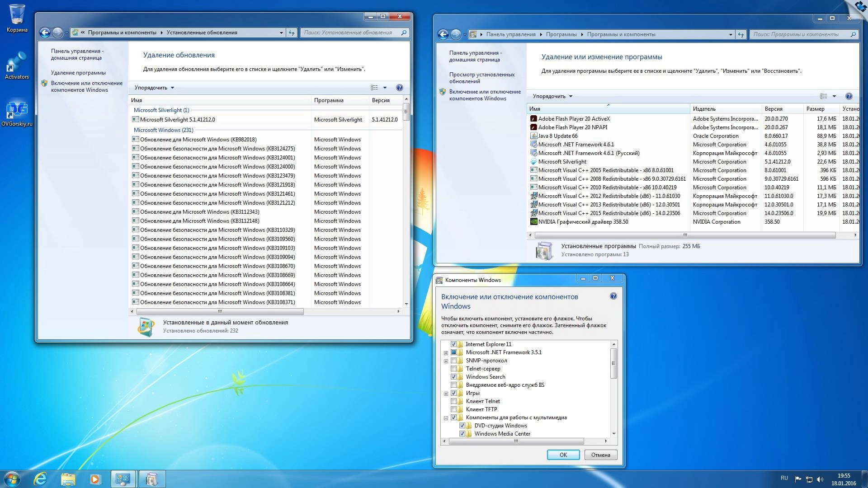Confirm the Windows components dialog with OK

tap(563, 455)
